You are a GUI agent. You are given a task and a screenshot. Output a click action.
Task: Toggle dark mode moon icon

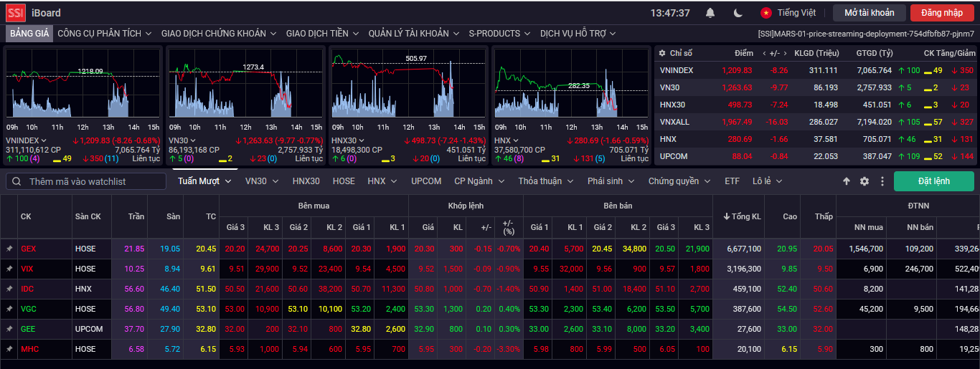coord(738,13)
